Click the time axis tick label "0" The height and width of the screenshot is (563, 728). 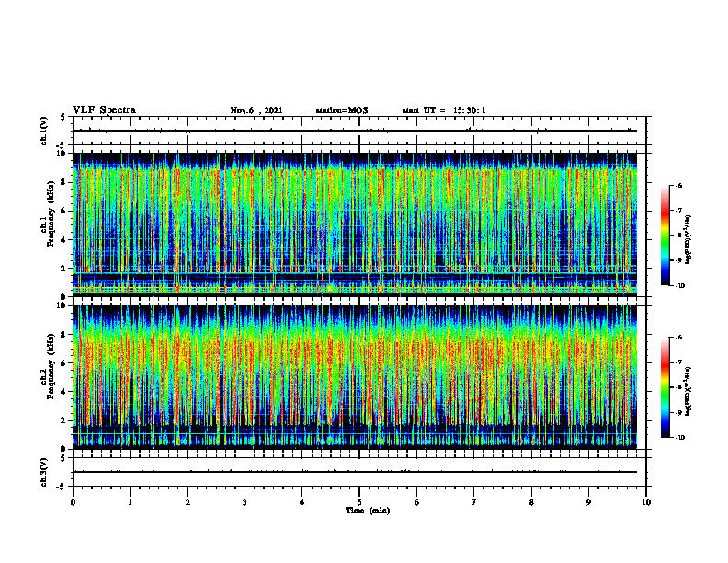(73, 502)
